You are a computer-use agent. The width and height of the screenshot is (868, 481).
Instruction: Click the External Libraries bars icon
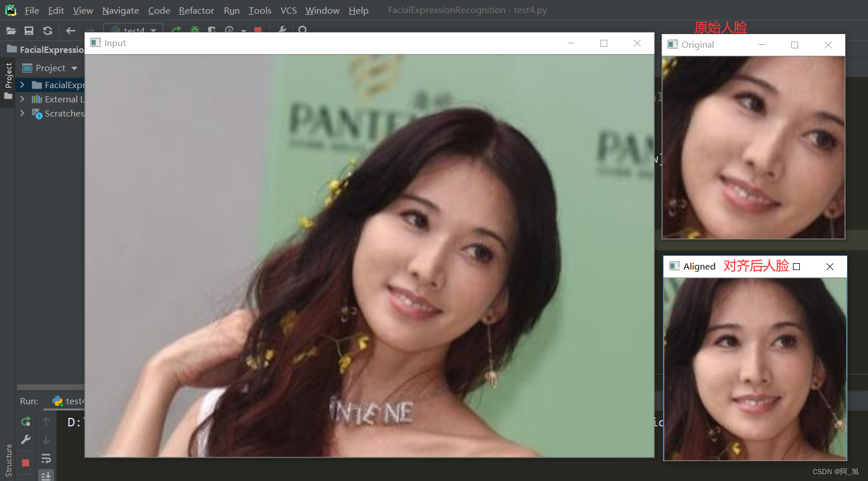point(37,99)
